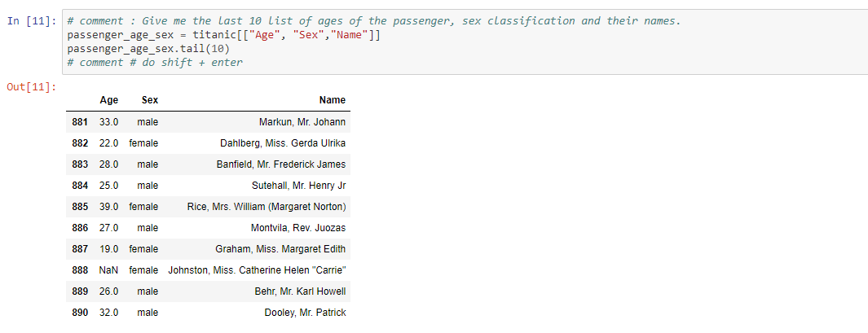Click the name 'Banfield, Mr. Frederick James'
The width and height of the screenshot is (868, 333).
[280, 164]
